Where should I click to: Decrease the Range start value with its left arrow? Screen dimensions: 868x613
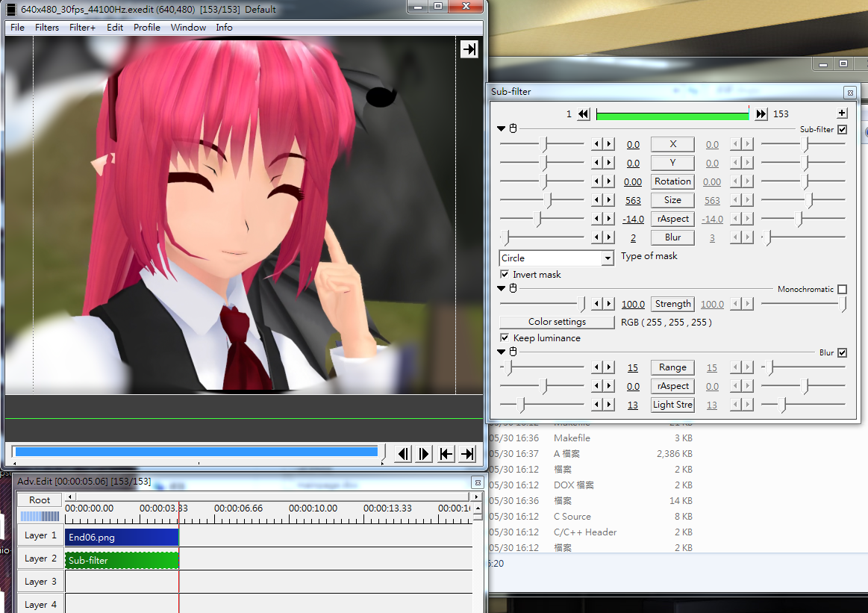point(597,367)
